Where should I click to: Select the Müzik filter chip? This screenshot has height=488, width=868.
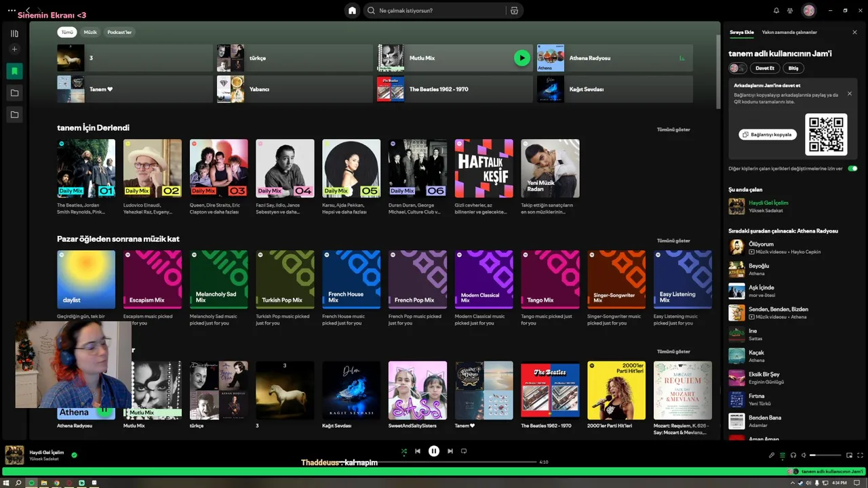pos(90,33)
